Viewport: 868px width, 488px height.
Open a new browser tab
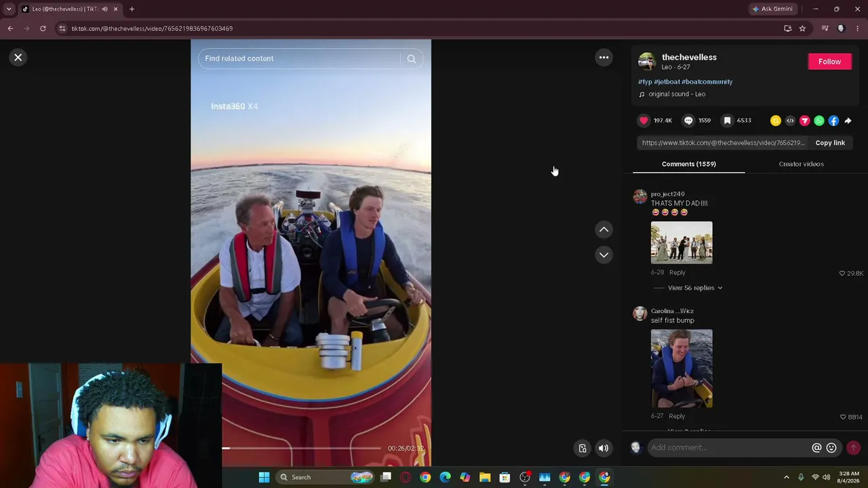(x=132, y=9)
